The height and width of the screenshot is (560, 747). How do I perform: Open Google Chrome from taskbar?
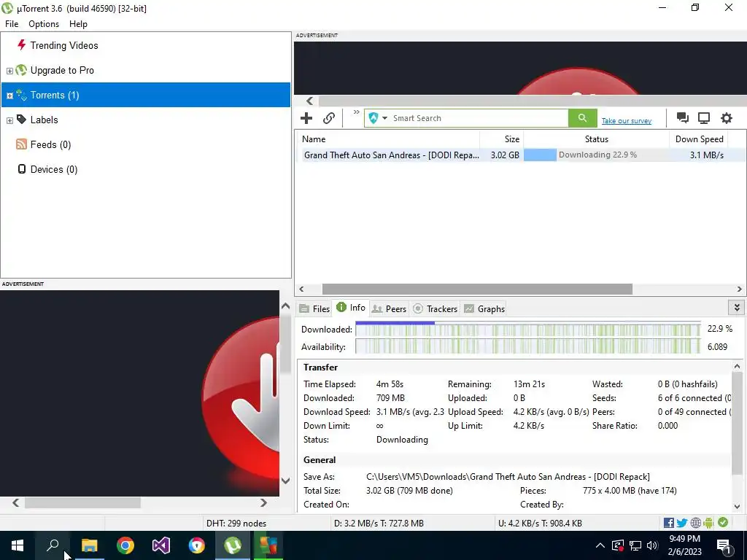(125, 545)
